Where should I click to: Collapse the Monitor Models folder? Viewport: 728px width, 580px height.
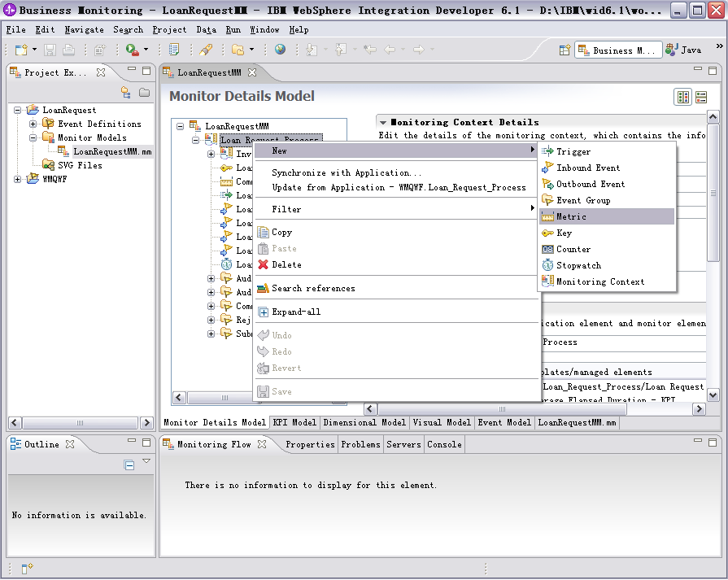(33, 138)
